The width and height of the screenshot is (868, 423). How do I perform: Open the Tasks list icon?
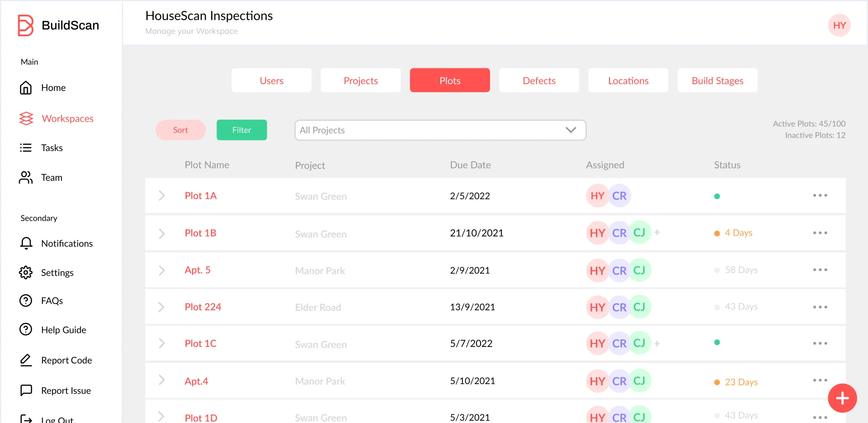pyautogui.click(x=26, y=148)
